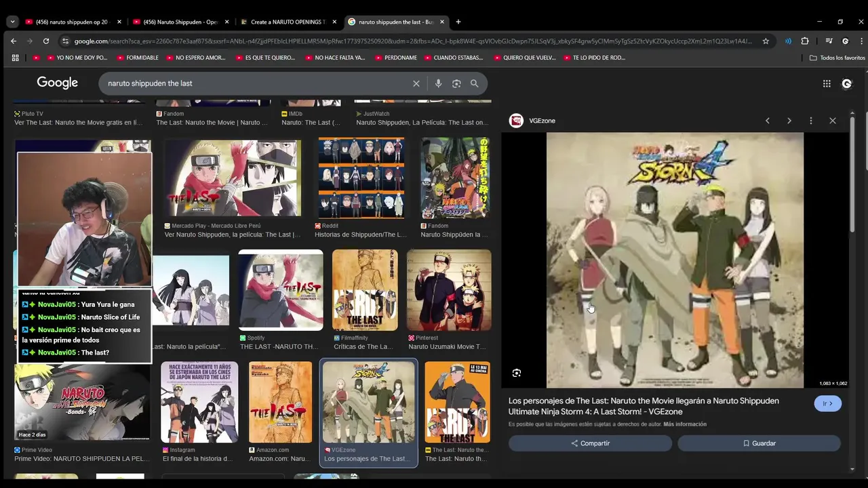Open the Google account avatar
Screen dimensions: 868x488
tap(846, 83)
